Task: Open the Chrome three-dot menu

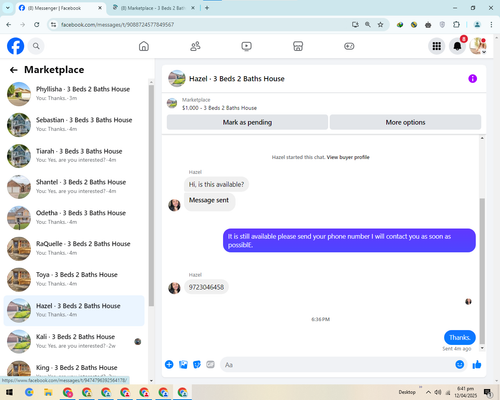Action: point(491,25)
